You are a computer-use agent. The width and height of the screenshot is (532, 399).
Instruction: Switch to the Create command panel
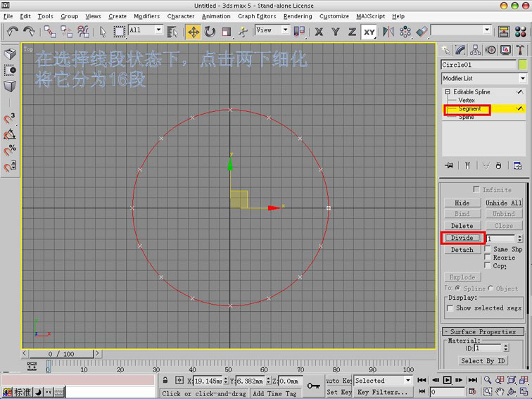(x=445, y=51)
